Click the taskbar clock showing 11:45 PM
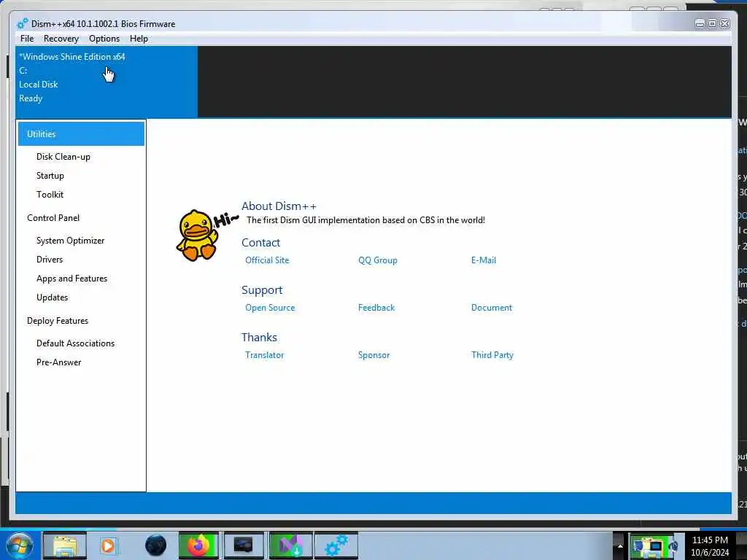Screen dimensions: 747x560 pyautogui.click(x=710, y=546)
